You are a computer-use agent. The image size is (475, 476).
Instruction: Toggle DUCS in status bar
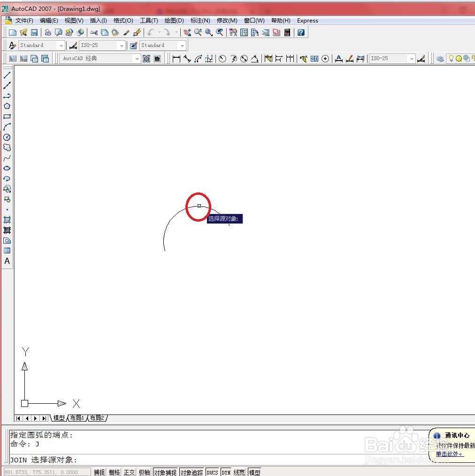click(213, 472)
